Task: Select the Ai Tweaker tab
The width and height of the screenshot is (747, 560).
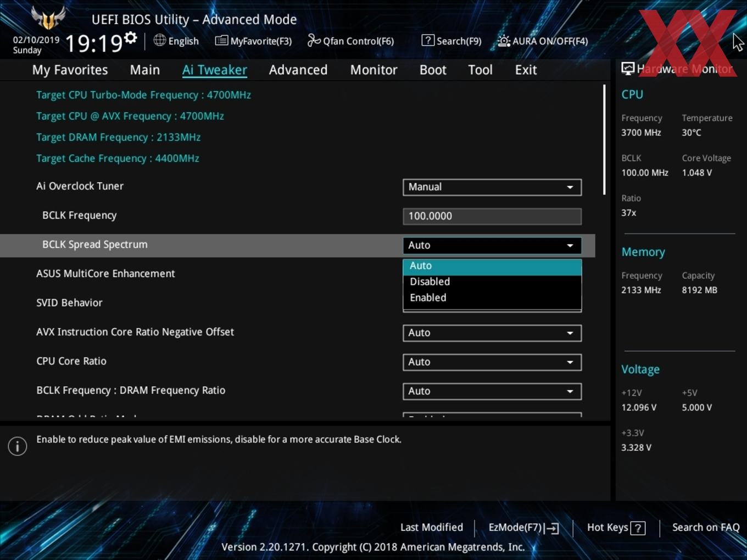Action: click(x=215, y=70)
